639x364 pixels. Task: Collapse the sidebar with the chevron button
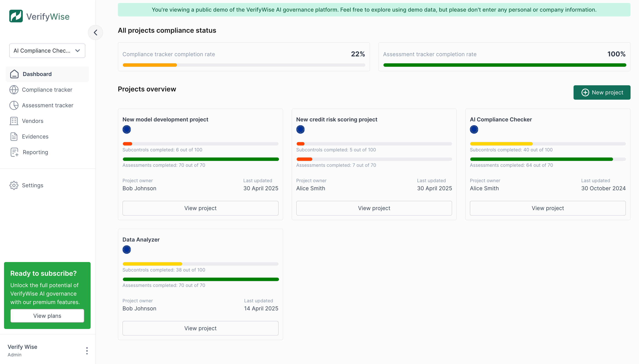coord(95,32)
